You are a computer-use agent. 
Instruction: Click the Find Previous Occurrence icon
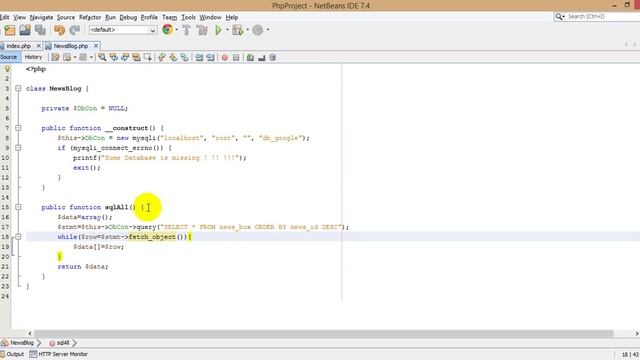click(x=113, y=58)
